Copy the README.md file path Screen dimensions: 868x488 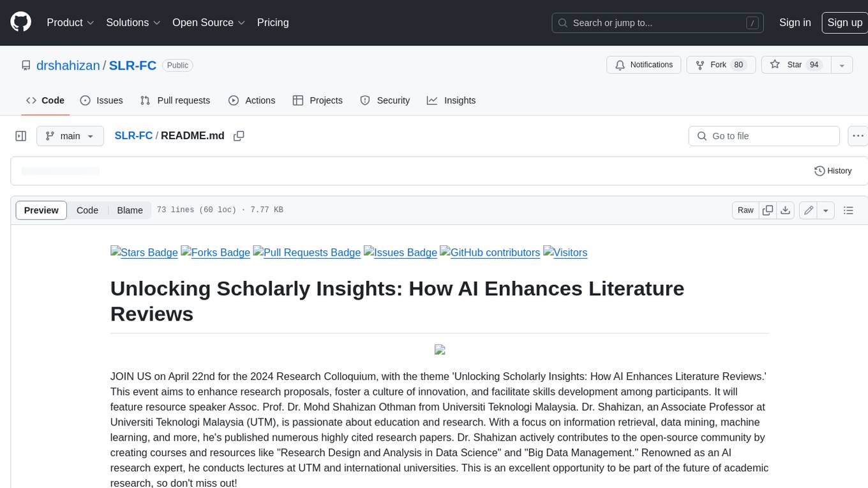[239, 136]
